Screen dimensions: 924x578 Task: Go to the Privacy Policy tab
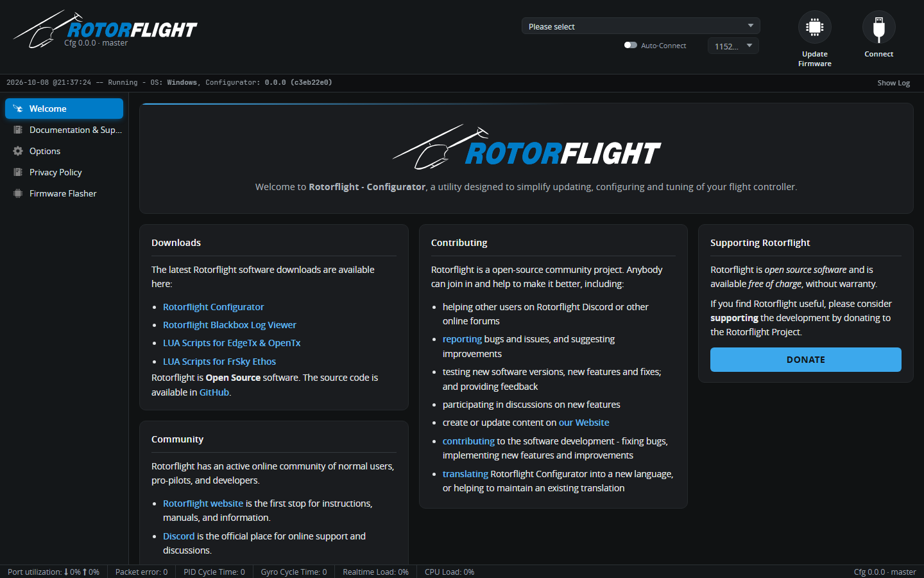click(x=64, y=172)
